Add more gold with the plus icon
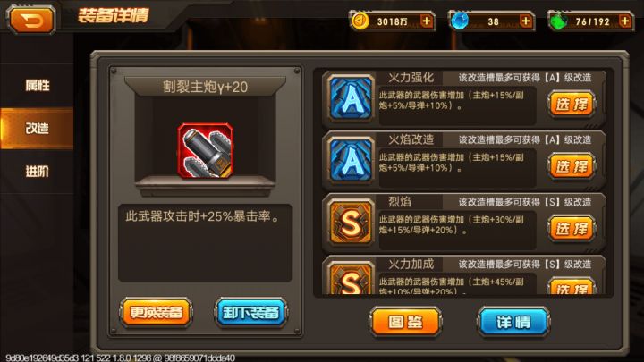 pyautogui.click(x=427, y=21)
